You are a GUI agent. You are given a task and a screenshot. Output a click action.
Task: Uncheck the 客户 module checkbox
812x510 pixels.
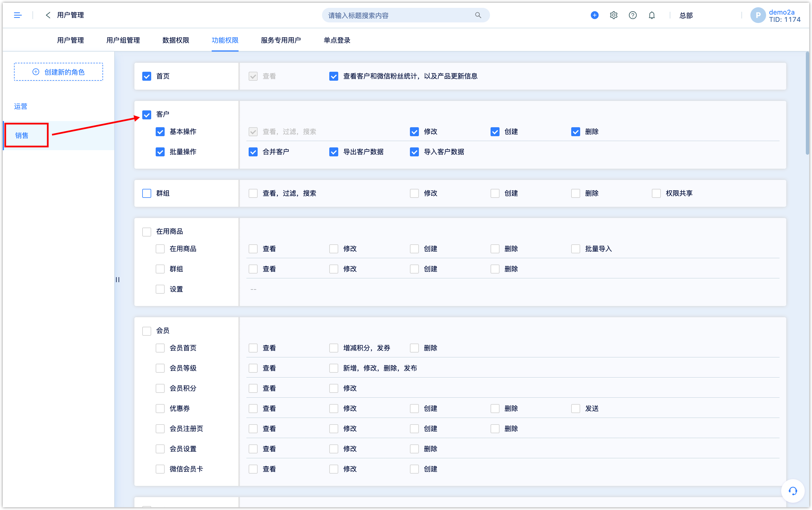point(146,115)
